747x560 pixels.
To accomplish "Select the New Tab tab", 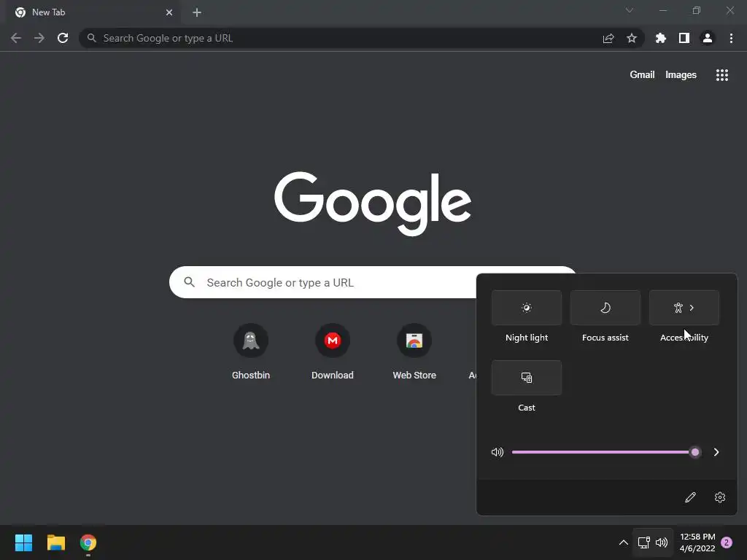I will click(93, 12).
